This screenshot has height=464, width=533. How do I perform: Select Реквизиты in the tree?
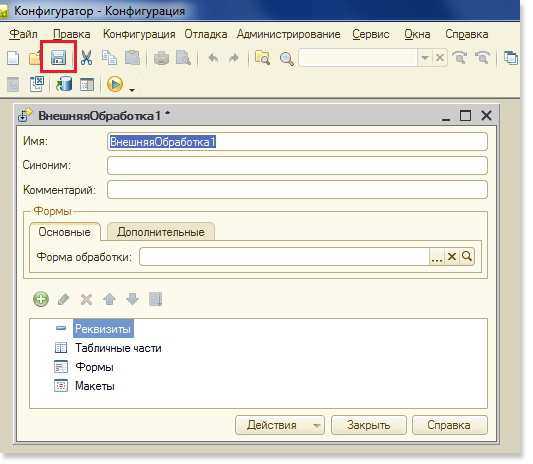point(103,329)
